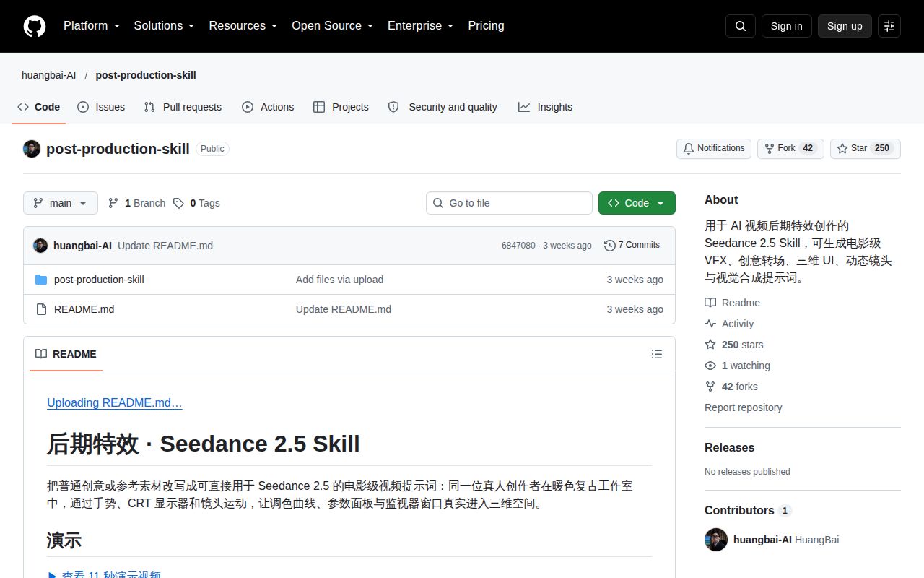
Task: Expand the Solutions menu
Action: [164, 26]
